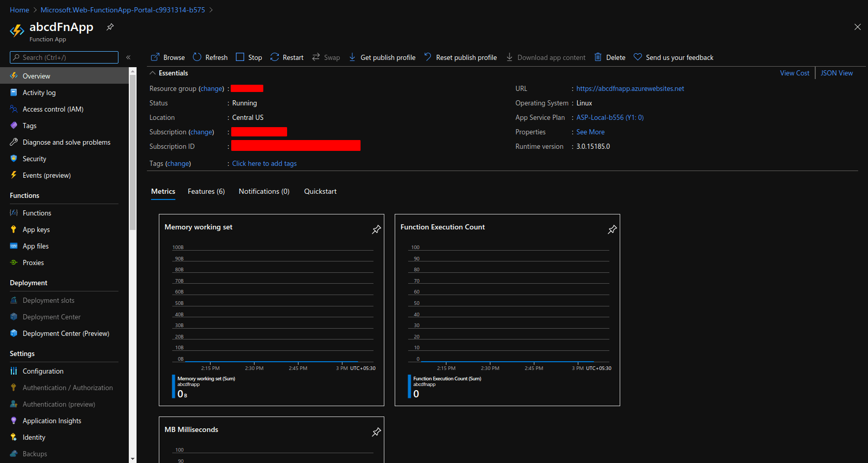Restart the function app
The width and height of the screenshot is (868, 463).
[x=287, y=57]
